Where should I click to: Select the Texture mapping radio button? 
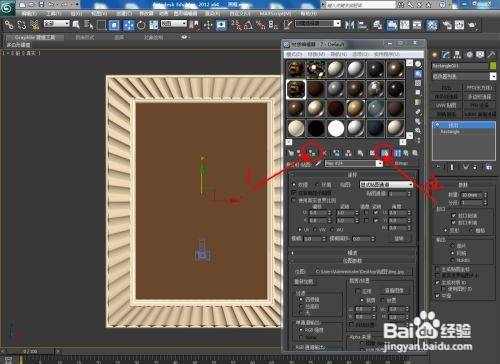tap(294, 185)
